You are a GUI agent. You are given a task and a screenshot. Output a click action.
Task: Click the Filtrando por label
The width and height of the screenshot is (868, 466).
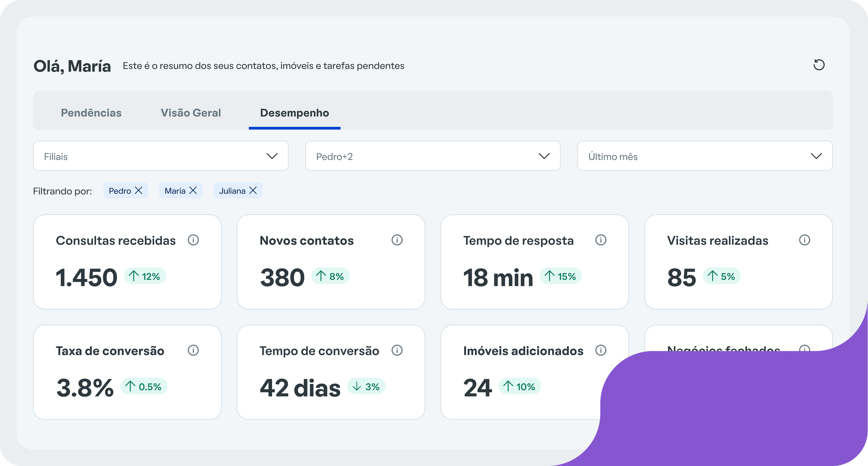point(62,191)
